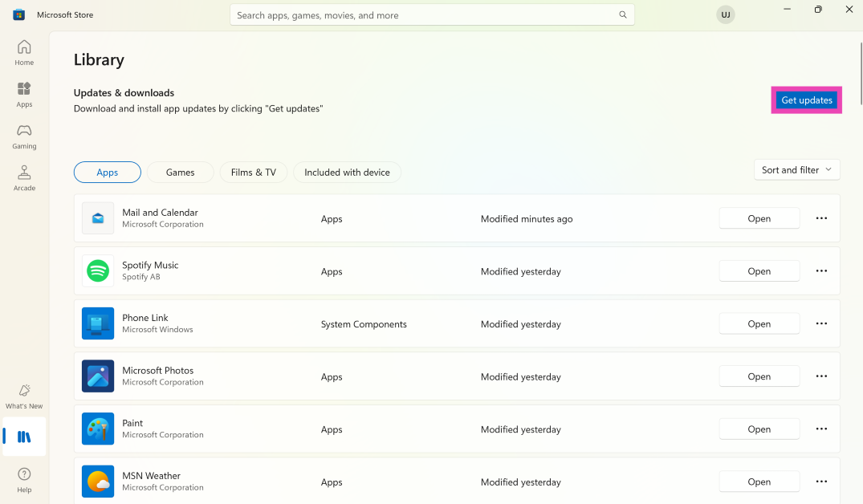The height and width of the screenshot is (504, 863).
Task: Click the Microsoft Store logo icon
Action: [18, 15]
